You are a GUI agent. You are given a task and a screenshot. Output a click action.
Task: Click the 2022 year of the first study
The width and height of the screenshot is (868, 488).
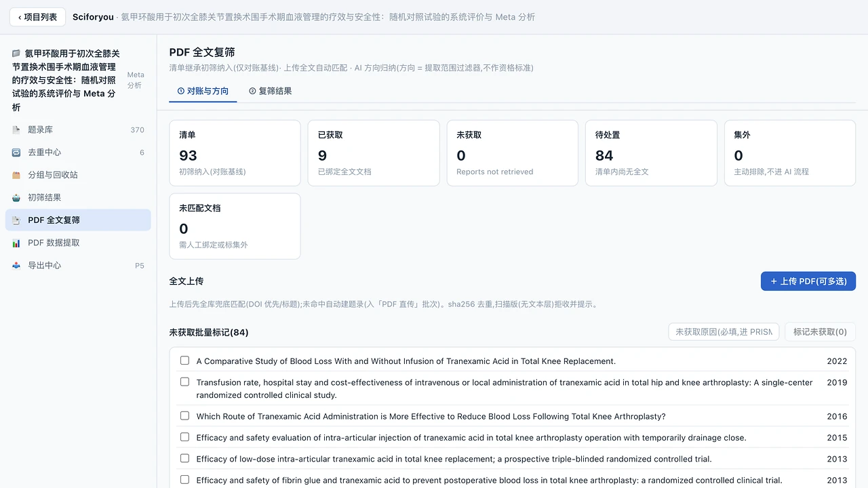coord(837,361)
